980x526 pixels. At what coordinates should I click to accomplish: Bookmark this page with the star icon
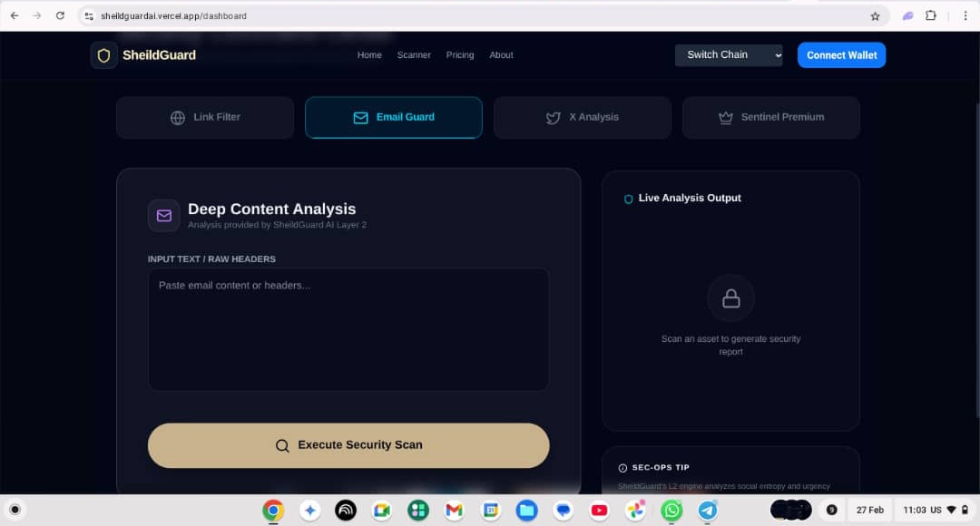875,16
